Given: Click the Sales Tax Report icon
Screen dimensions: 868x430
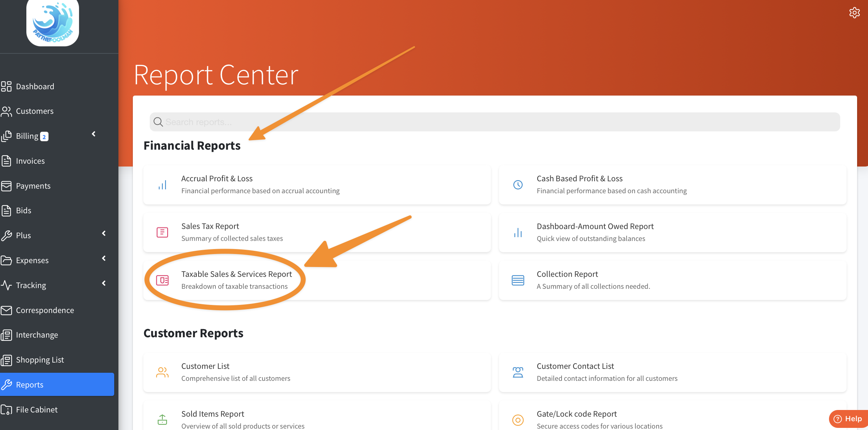Looking at the screenshot, I should pyautogui.click(x=162, y=232).
